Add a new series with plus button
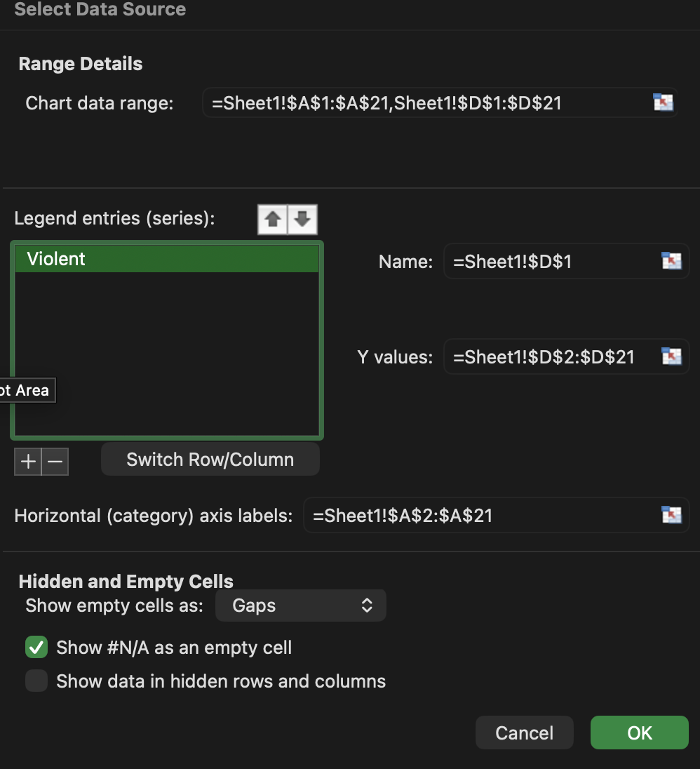 [x=28, y=462]
